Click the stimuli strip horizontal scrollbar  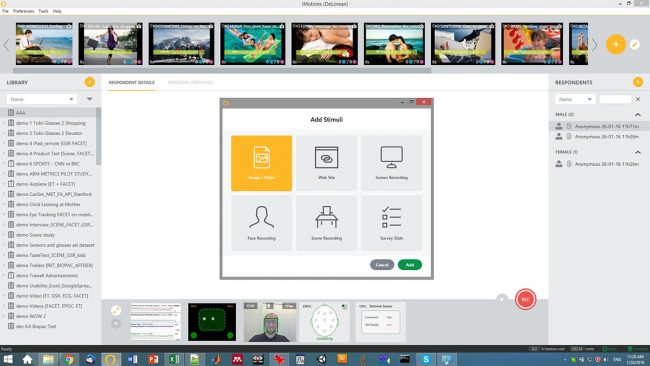click(222, 70)
